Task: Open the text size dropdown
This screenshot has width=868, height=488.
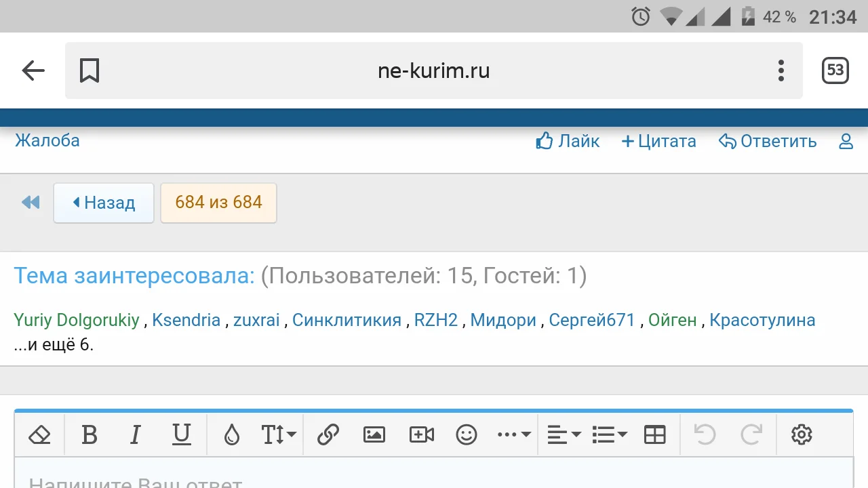Action: [x=278, y=434]
